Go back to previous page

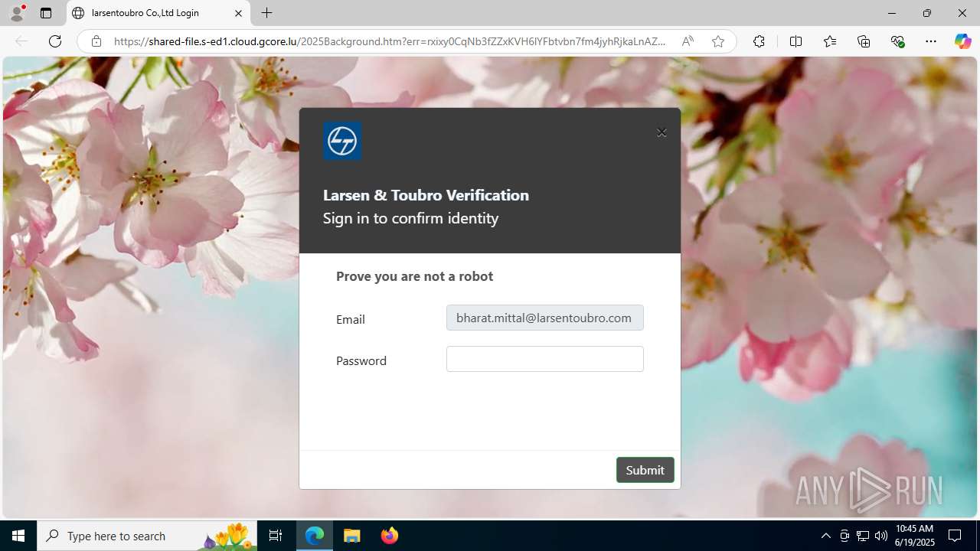[x=21, y=41]
